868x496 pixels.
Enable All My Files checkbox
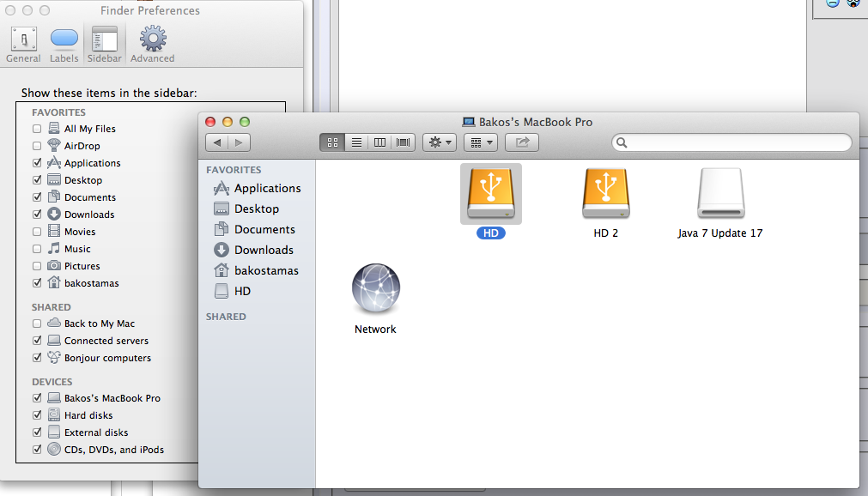pos(37,129)
